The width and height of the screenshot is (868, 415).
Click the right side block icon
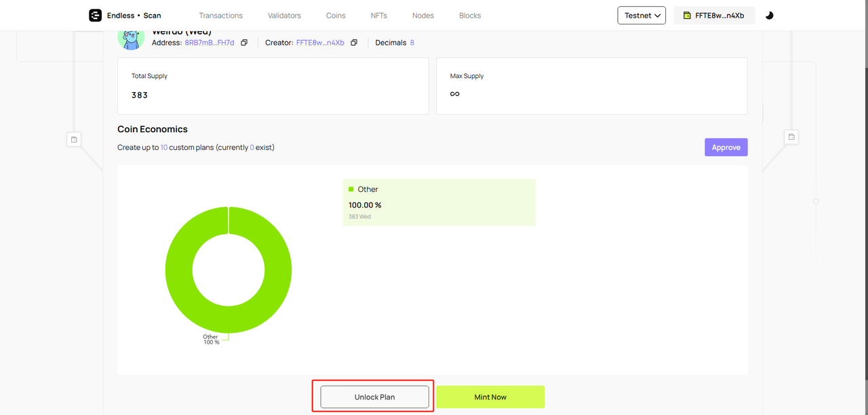click(x=791, y=137)
